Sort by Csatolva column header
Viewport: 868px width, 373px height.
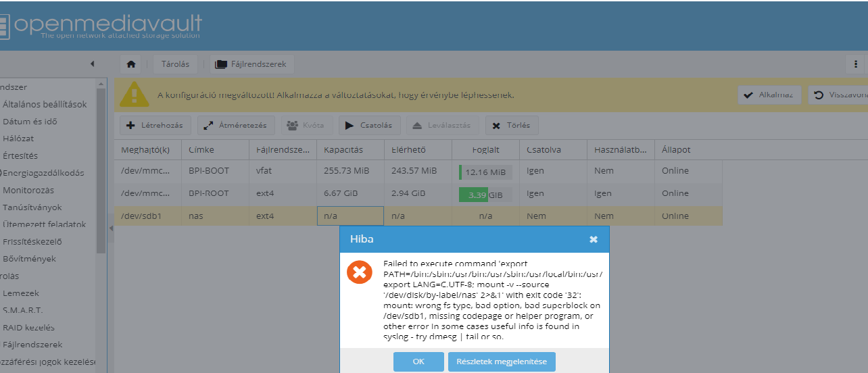tap(553, 149)
